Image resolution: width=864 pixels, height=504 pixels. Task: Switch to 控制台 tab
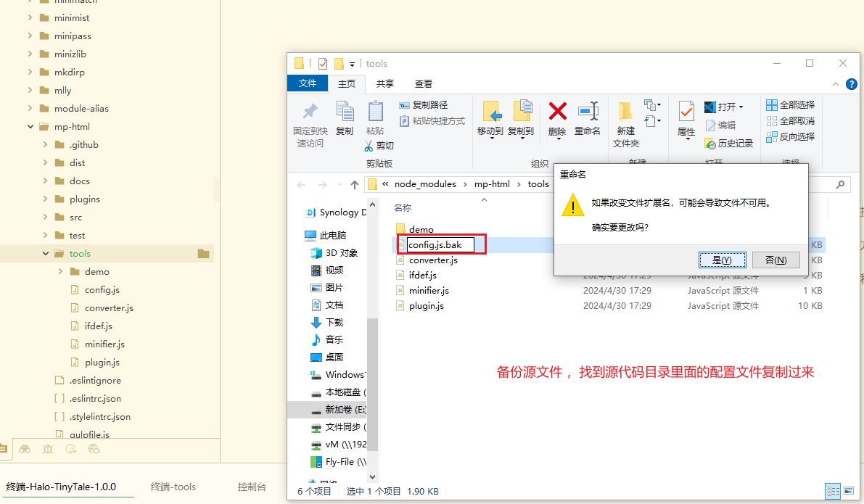(252, 487)
